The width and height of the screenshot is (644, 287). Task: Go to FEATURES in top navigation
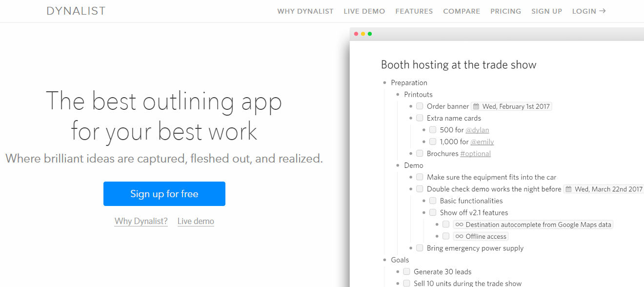coord(414,11)
